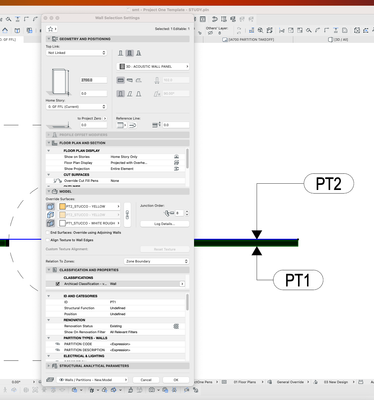Image resolution: width=374 pixels, height=400 pixels.
Task: Toggle the edge surface override icon
Action: point(50,215)
